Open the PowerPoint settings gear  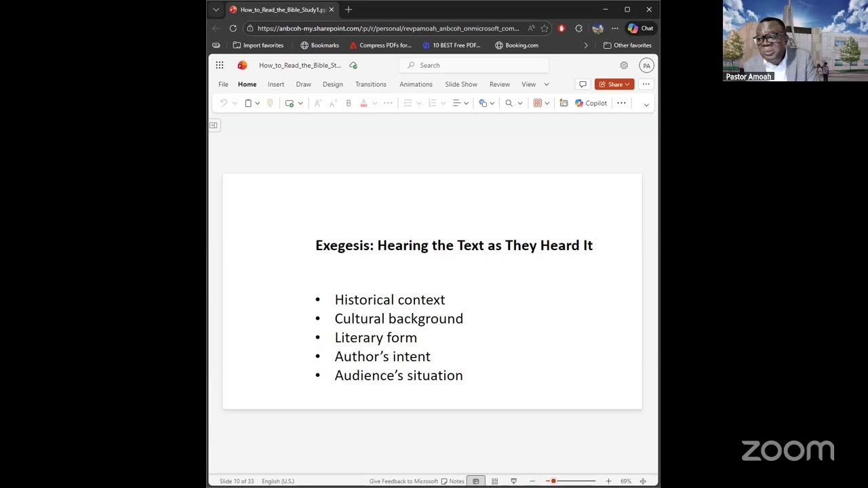click(x=624, y=65)
